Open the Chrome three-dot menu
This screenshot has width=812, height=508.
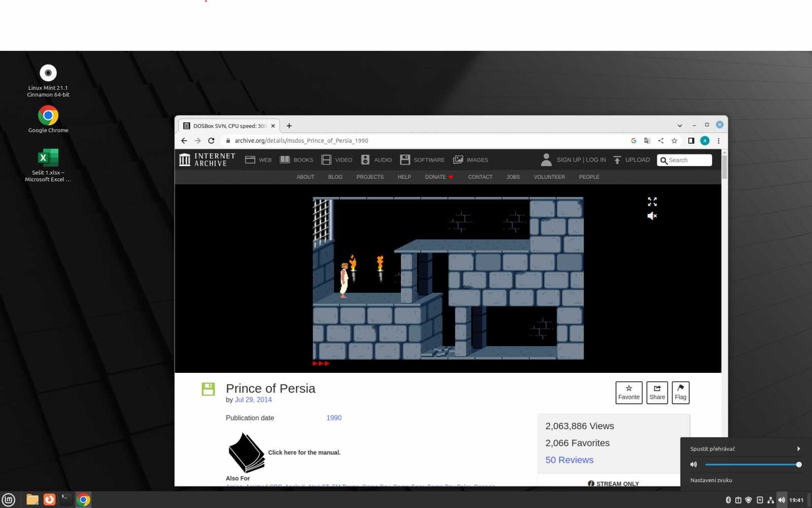[x=719, y=141]
